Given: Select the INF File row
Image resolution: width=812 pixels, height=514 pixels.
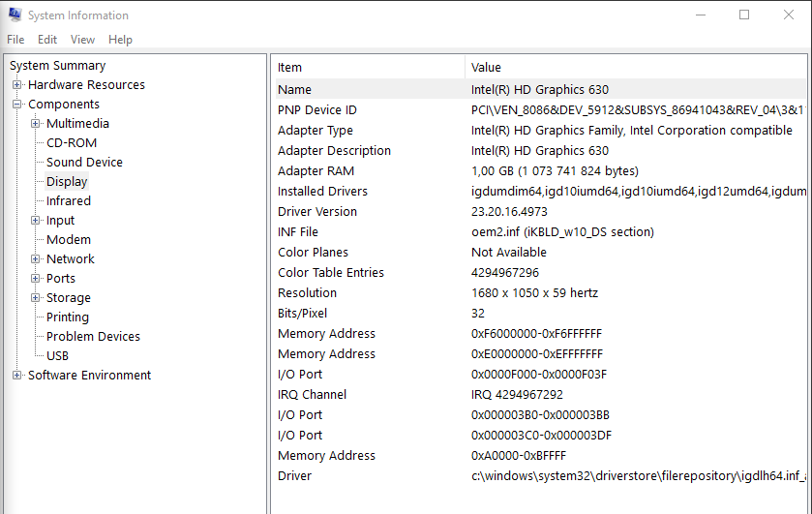Looking at the screenshot, I should point(539,231).
